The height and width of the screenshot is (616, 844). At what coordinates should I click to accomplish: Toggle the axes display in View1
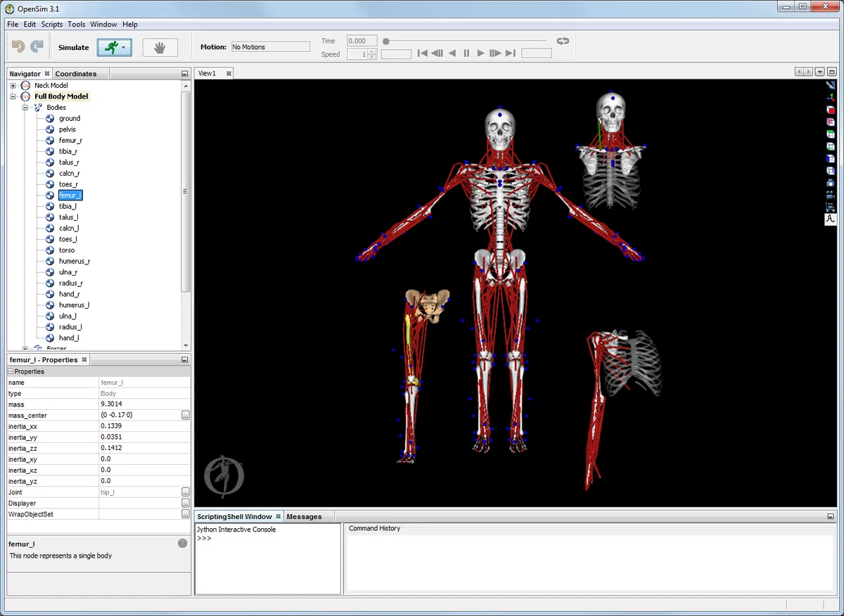[x=831, y=97]
